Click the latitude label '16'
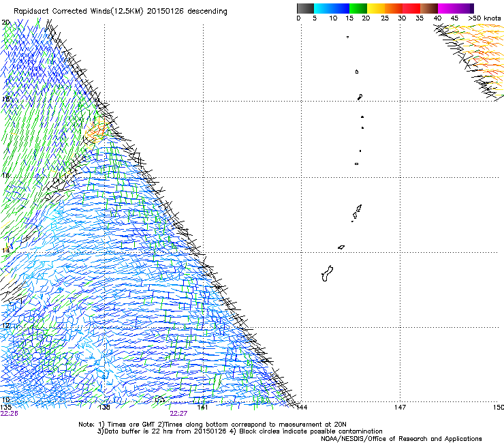 [x=5, y=175]
